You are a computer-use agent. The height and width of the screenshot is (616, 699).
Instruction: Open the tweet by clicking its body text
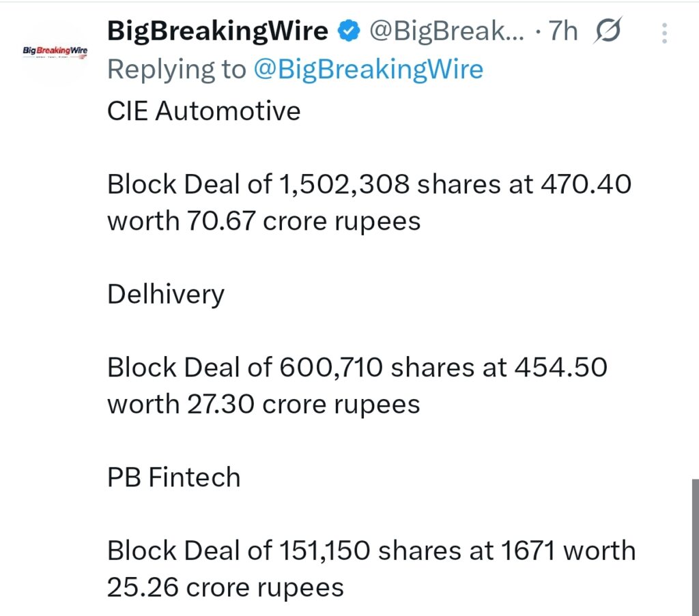tap(369, 201)
